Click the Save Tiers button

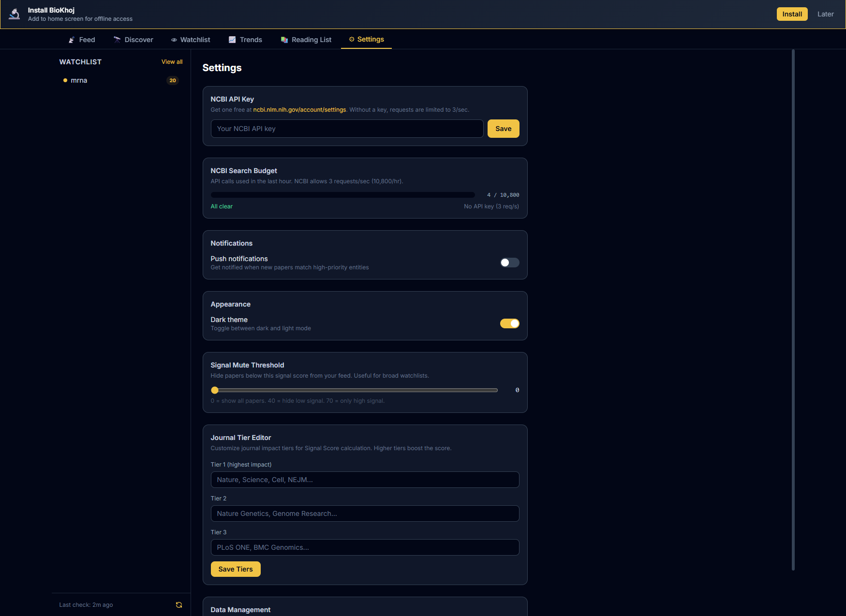[236, 569]
